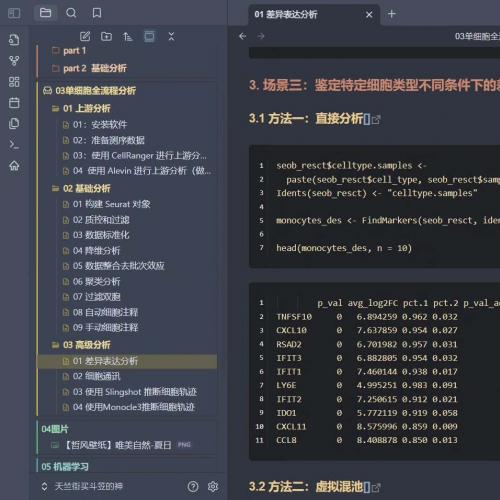This screenshot has width=500, height=500.
Task: Navigate forward with the right arrow
Action: (261, 36)
